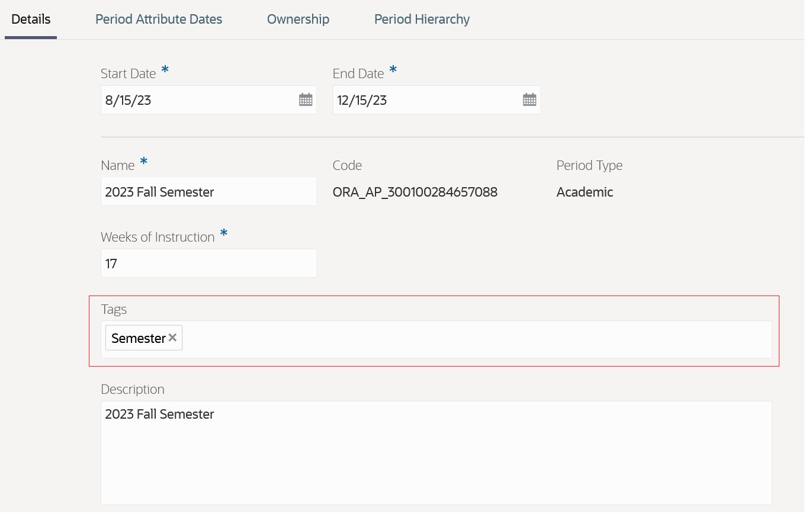Click the Tags field label
This screenshot has width=812, height=517.
click(114, 309)
